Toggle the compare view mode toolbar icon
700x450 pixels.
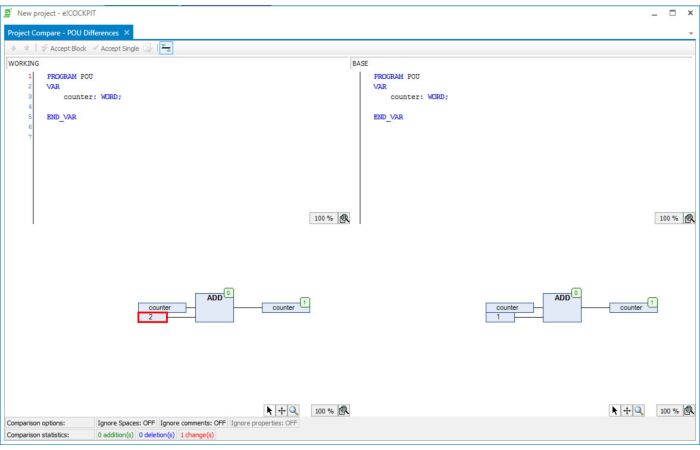pyautogui.click(x=166, y=48)
